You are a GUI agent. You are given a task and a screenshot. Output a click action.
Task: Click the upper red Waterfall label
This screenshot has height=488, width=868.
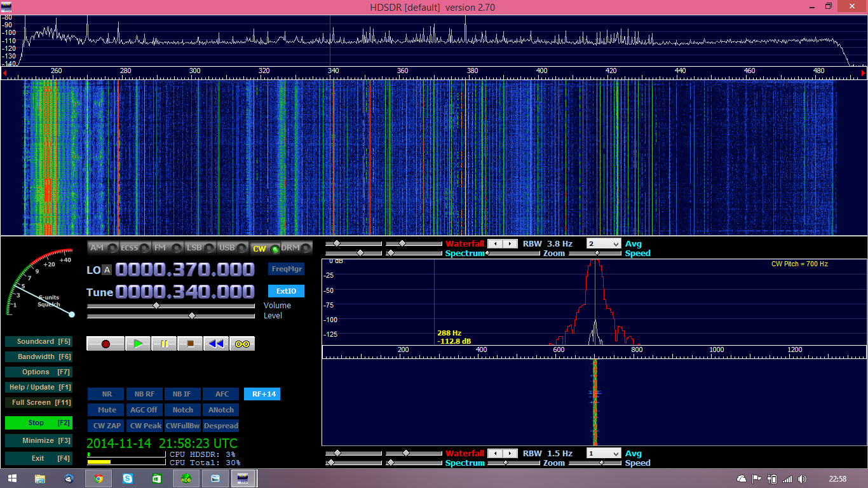point(465,243)
